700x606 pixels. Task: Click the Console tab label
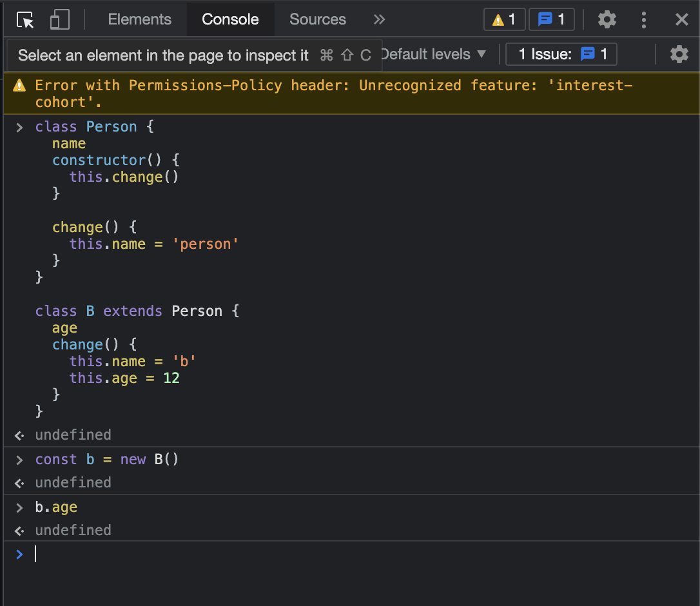click(x=230, y=19)
